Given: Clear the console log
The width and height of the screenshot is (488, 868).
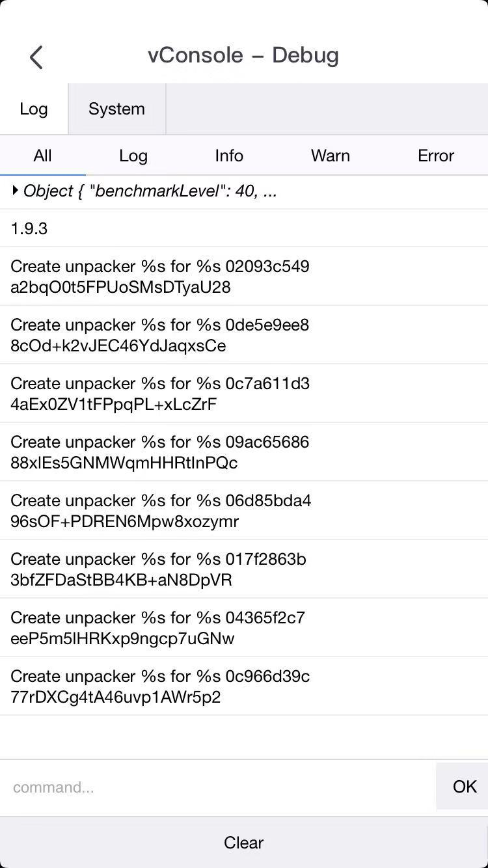Looking at the screenshot, I should tap(244, 843).
